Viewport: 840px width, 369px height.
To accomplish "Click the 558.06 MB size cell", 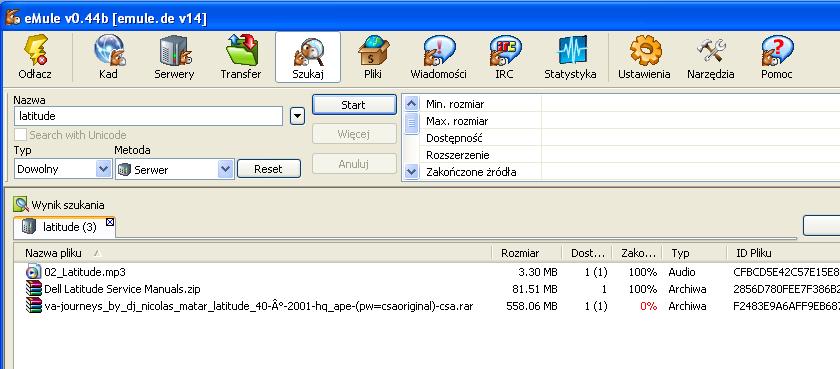I will point(531,306).
